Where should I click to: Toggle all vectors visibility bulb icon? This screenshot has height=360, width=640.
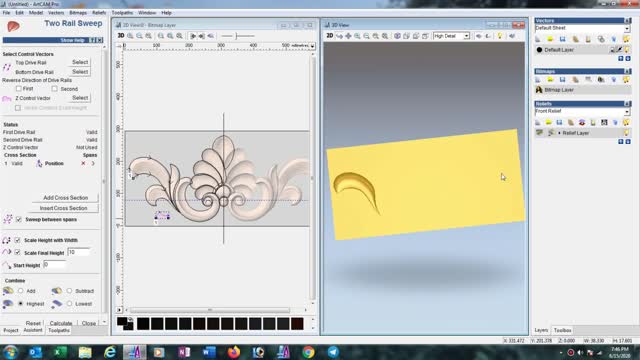pyautogui.click(x=627, y=39)
